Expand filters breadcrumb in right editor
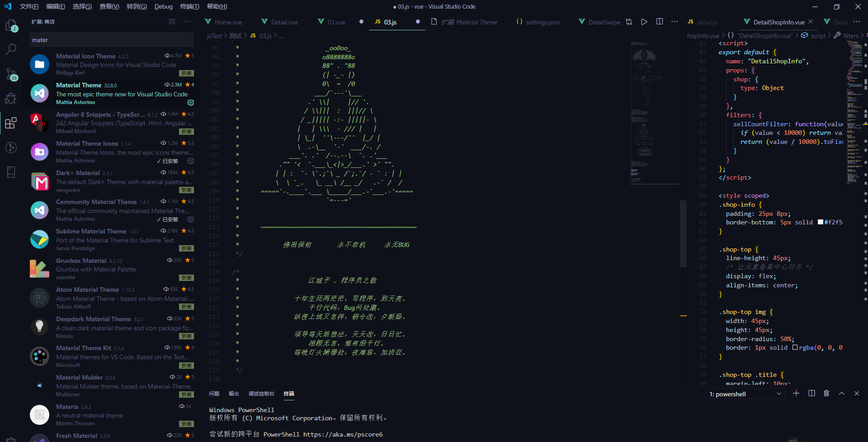The height and width of the screenshot is (442, 868). (846, 36)
